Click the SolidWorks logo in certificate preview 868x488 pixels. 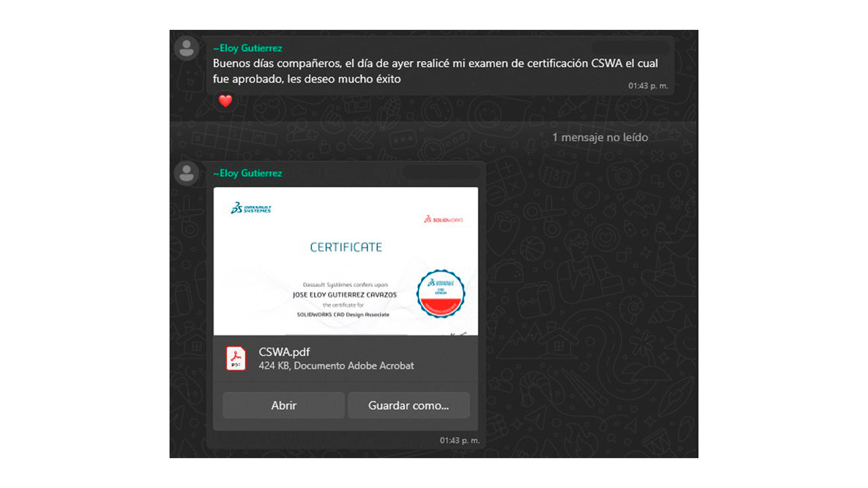tap(443, 220)
